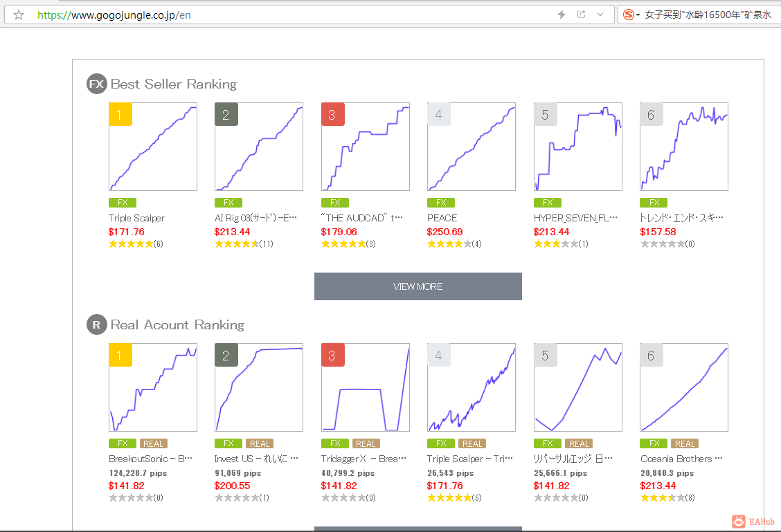Click the $200.55 price of Invest US
Screen dimensions: 781x532
point(232,486)
